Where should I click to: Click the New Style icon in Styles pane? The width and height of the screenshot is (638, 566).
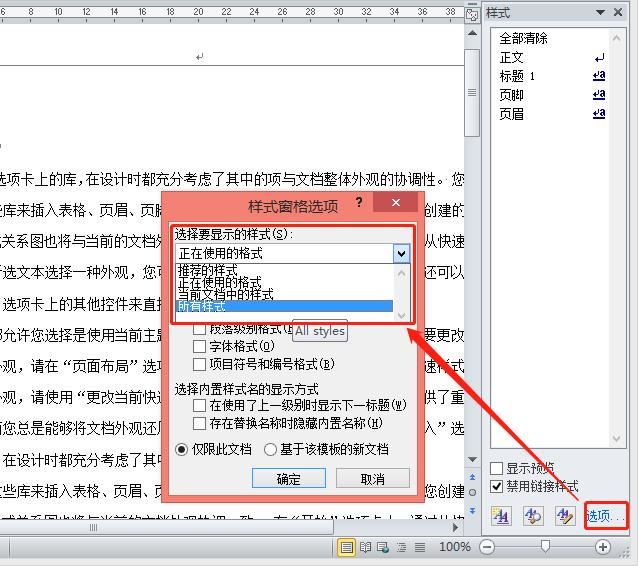[501, 516]
